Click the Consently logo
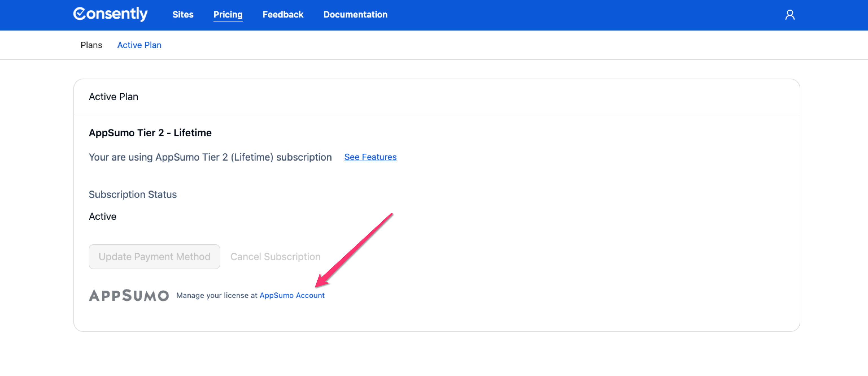 110,14
